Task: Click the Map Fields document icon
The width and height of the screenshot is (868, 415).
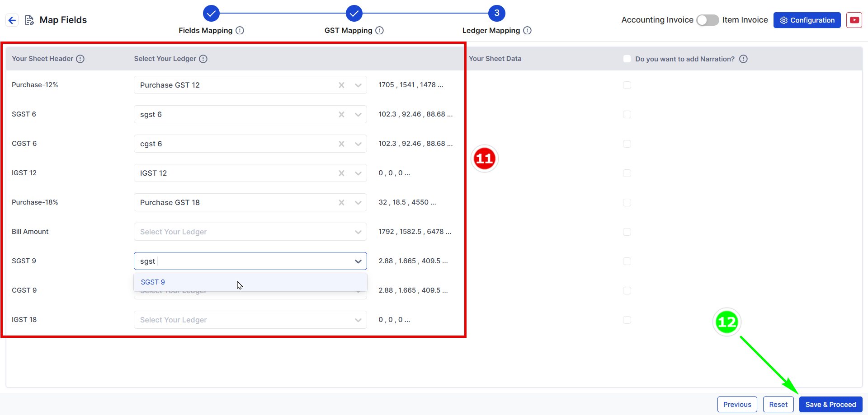Action: click(x=29, y=20)
